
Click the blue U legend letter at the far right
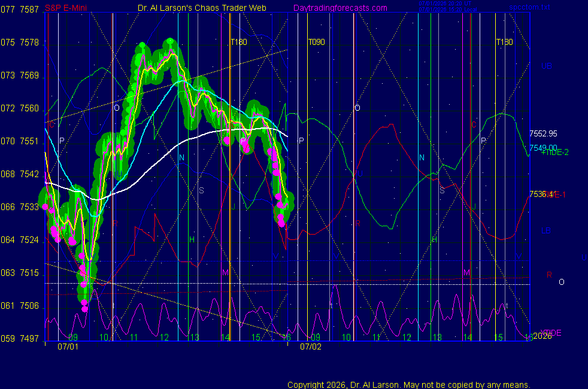584,257
